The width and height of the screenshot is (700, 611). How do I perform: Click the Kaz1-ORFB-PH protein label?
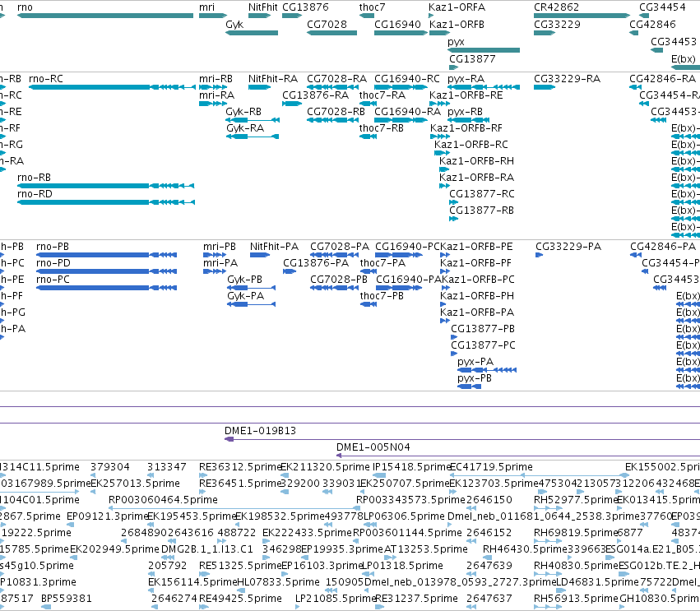(477, 296)
